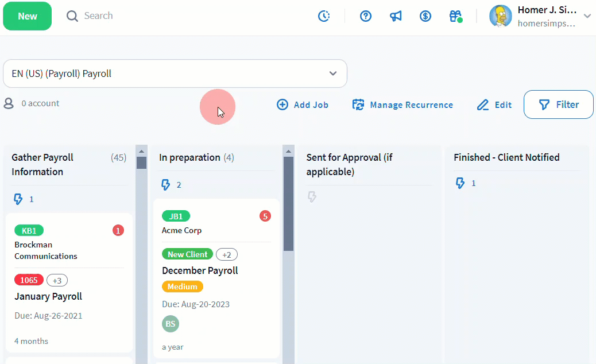Expand the +2 tags on December Payroll
This screenshot has height=364, width=596.
(x=226, y=254)
